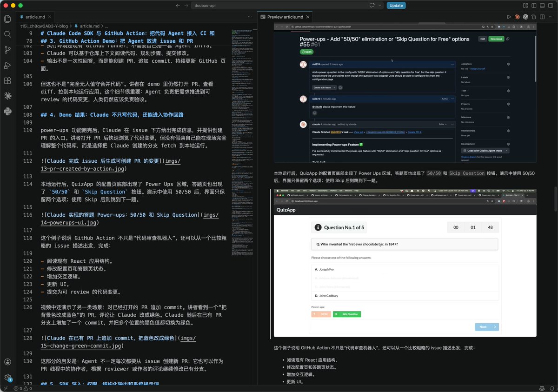Open the Search view in activity bar
The height and width of the screenshot is (392, 558).
coord(7,34)
